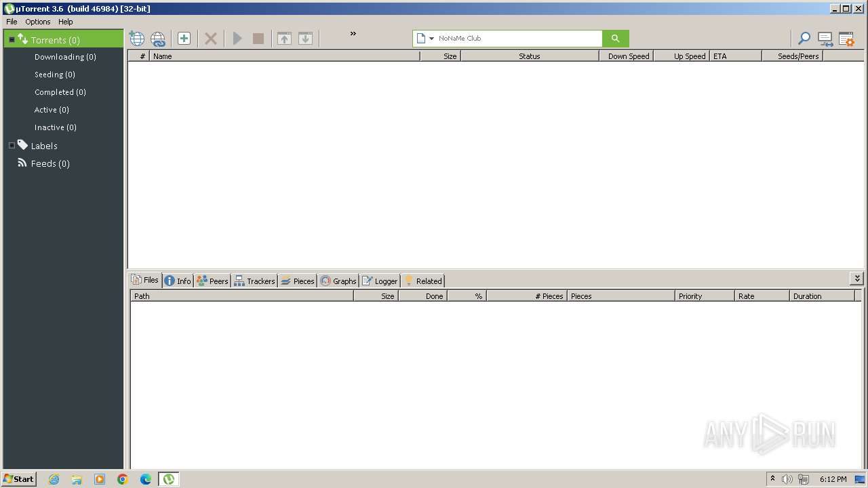
Task: Click the % column header
Action: tap(467, 296)
